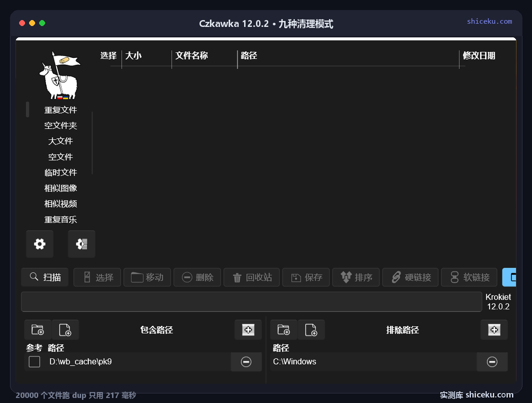Open the tool-specific settings icon with list
The image size is (532, 403).
[x=82, y=244]
